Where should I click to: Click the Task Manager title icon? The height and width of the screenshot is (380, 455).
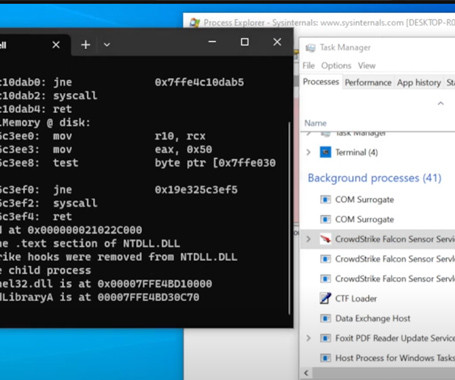pyautogui.click(x=310, y=48)
